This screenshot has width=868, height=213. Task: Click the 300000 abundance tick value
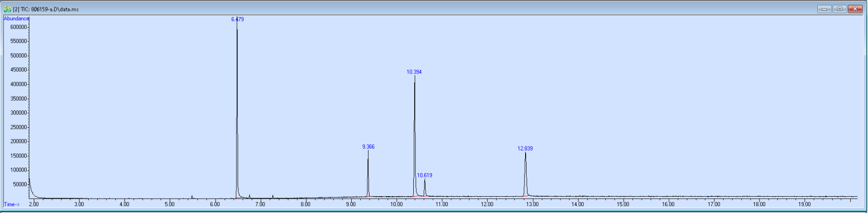(x=19, y=113)
